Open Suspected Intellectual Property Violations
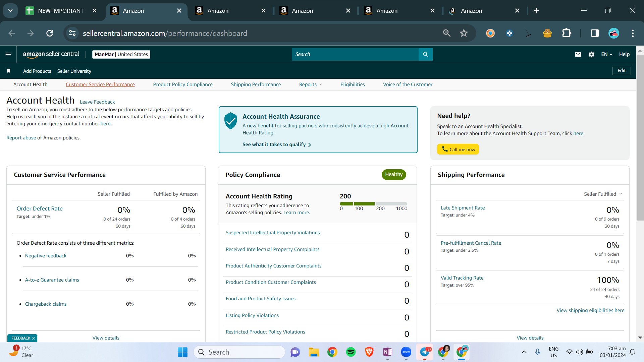The image size is (644, 362). (273, 233)
